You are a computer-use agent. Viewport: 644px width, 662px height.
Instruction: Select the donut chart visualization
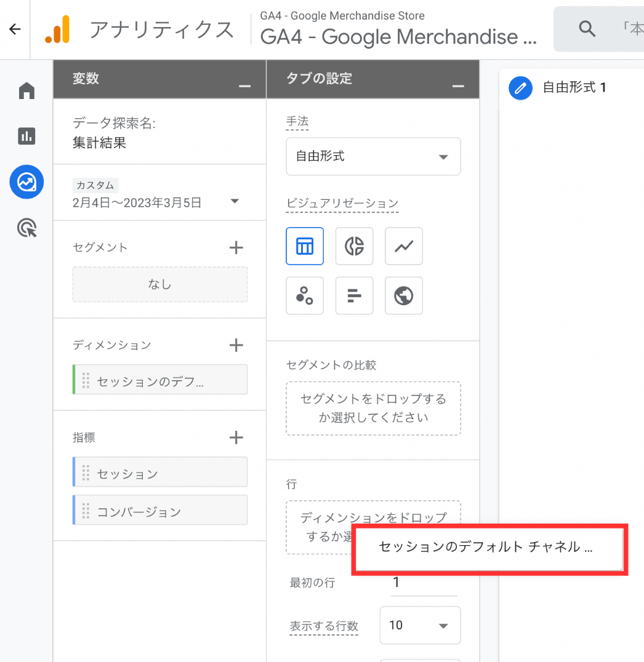354,246
